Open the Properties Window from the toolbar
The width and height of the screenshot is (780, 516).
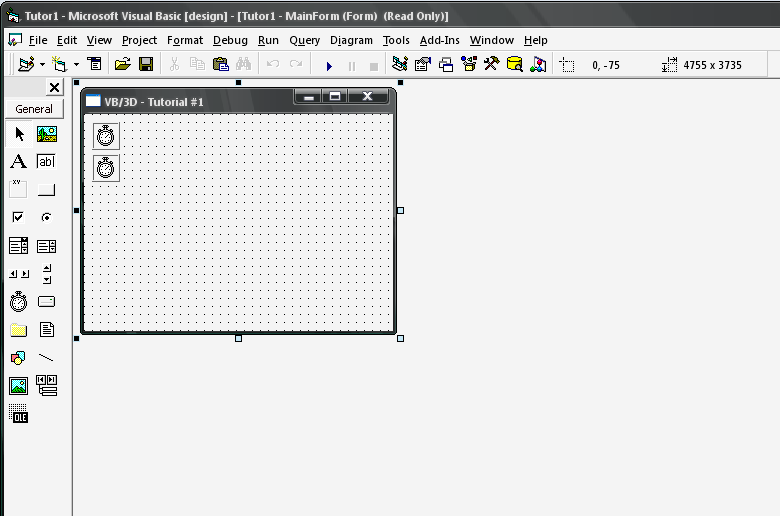[423, 64]
